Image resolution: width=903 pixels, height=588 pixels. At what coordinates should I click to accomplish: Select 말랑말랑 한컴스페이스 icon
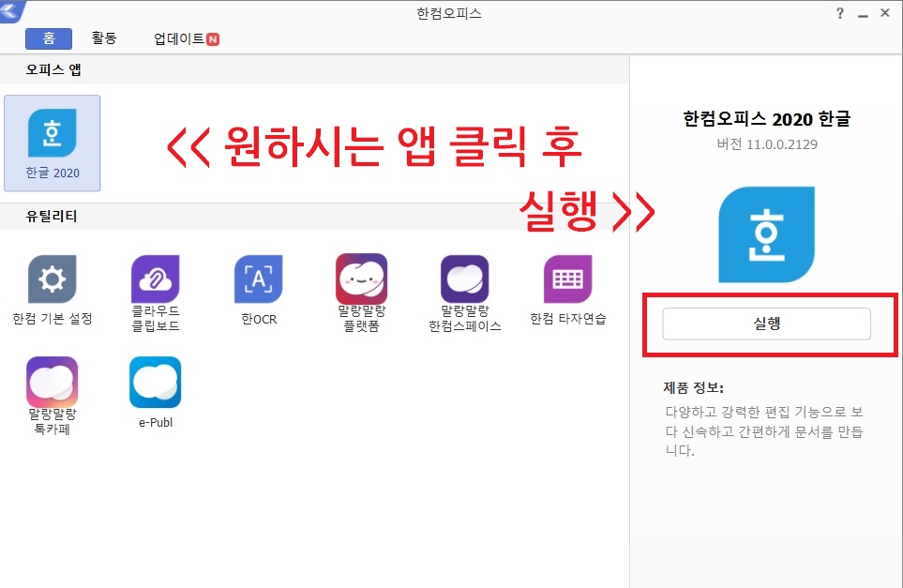[464, 279]
